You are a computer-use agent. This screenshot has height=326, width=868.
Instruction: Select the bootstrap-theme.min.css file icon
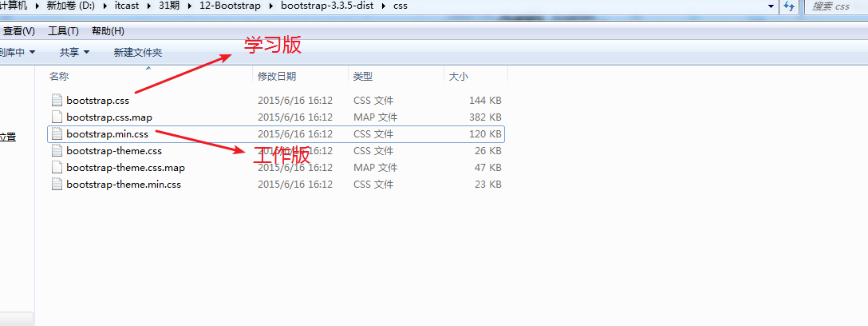coord(57,184)
